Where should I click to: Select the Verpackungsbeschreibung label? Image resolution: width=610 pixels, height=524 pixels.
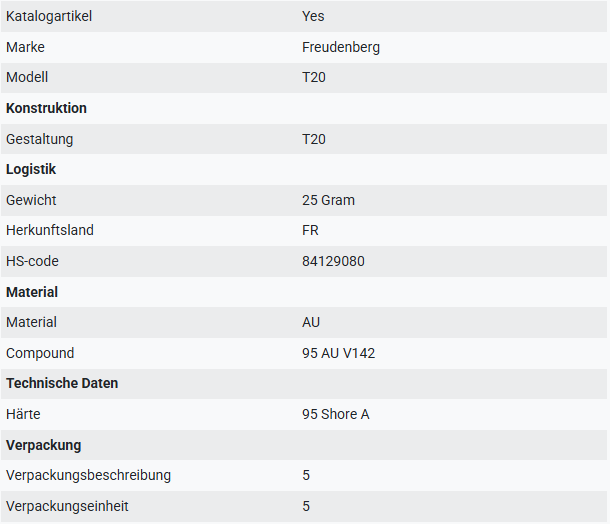click(x=88, y=475)
